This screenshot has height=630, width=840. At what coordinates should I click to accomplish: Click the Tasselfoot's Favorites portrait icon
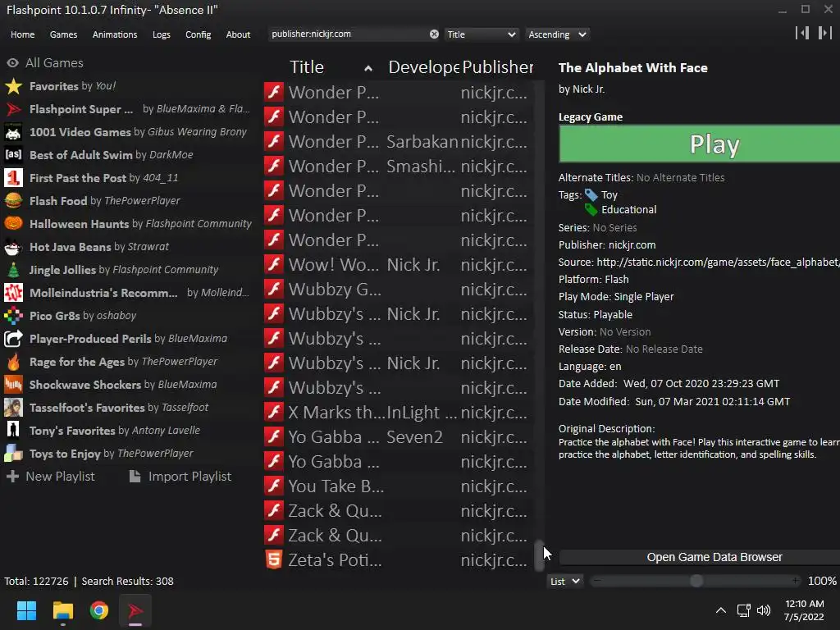[13, 408]
